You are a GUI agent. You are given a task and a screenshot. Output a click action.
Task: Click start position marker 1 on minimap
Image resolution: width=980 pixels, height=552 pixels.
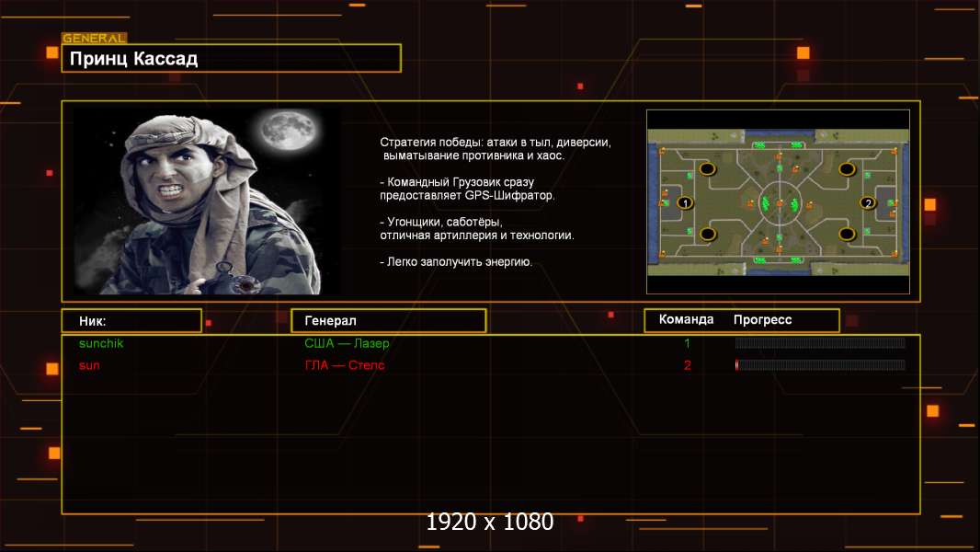685,203
